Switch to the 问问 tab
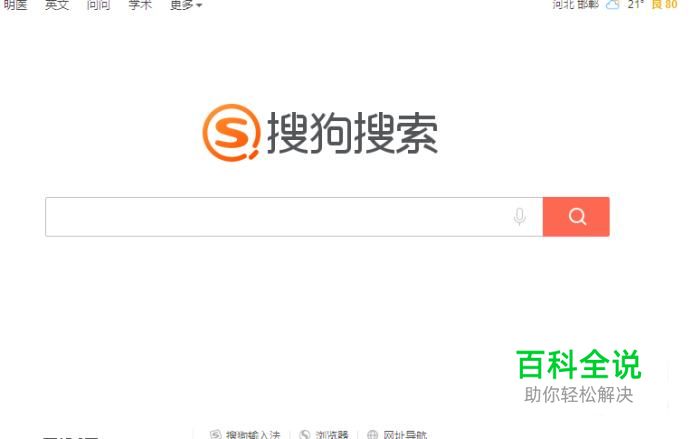This screenshot has height=439, width=692. 98,5
